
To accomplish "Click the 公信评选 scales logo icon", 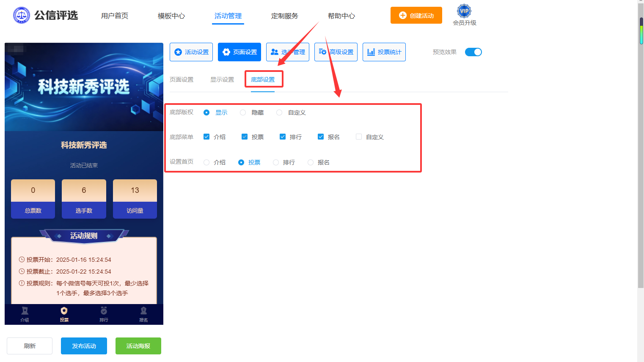I will 22,15.
